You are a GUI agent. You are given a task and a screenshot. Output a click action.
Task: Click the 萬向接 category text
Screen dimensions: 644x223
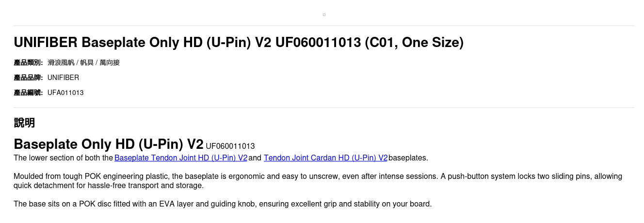click(110, 63)
